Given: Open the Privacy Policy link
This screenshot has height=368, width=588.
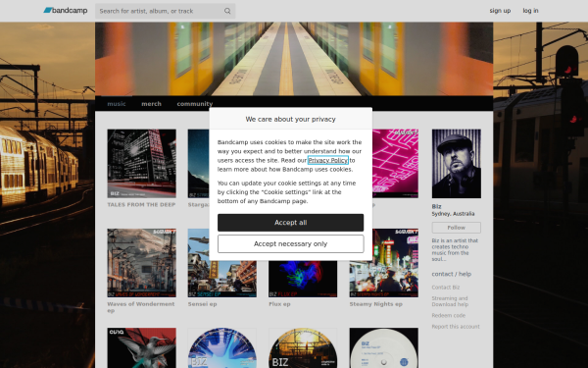Looking at the screenshot, I should pos(327,160).
